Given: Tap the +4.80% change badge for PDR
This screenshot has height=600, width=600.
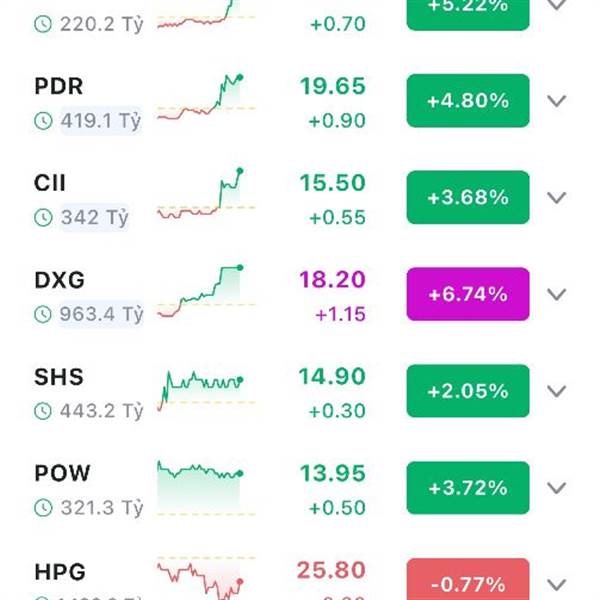Looking at the screenshot, I should (468, 101).
